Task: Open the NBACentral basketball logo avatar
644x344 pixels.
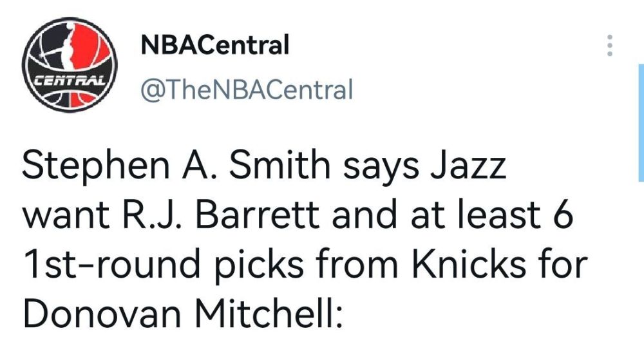Action: coord(70,64)
